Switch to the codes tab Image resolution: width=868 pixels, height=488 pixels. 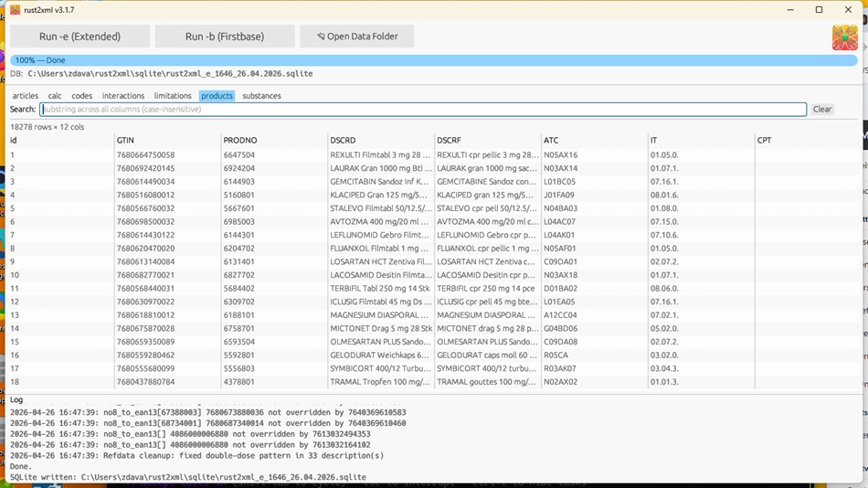[82, 96]
